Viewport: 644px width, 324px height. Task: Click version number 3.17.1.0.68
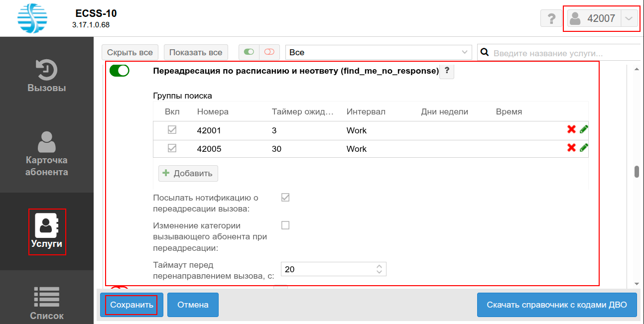tap(91, 24)
